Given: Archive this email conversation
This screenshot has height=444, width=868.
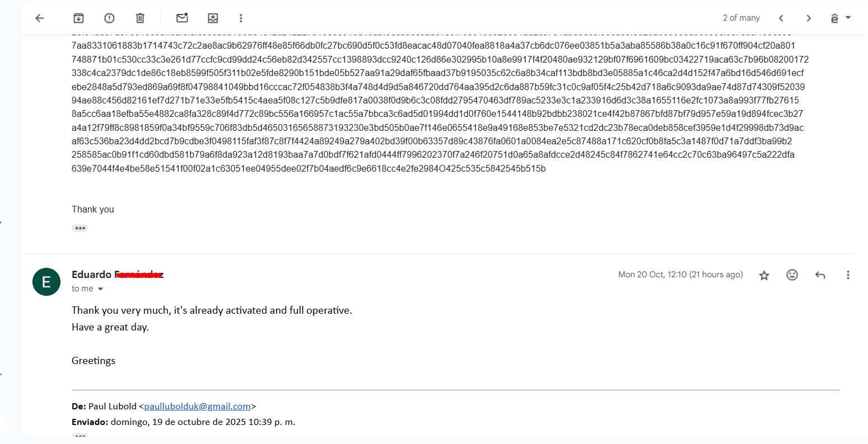Looking at the screenshot, I should pyautogui.click(x=79, y=18).
